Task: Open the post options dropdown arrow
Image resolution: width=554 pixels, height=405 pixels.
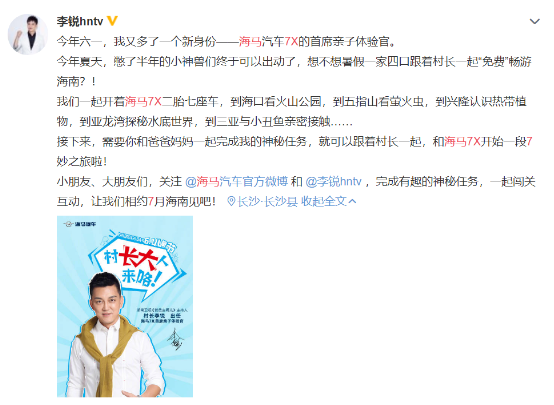Action: click(535, 22)
